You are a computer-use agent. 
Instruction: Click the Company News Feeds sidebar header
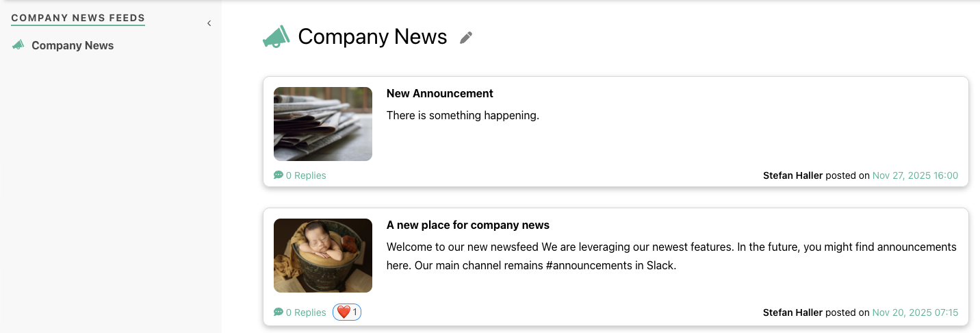coord(78,18)
